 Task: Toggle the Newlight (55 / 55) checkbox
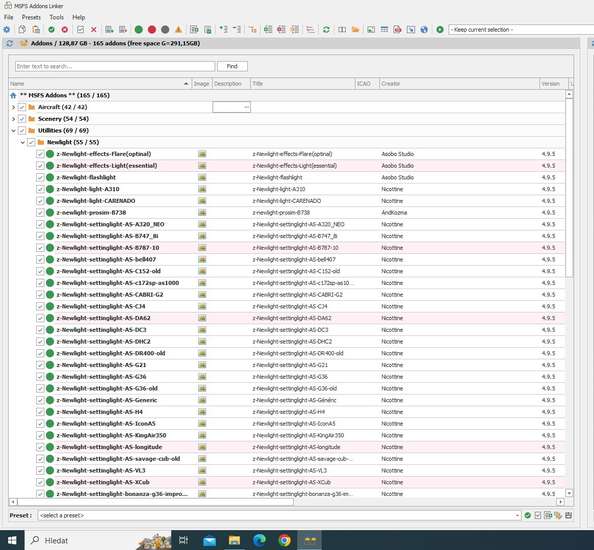[31, 142]
